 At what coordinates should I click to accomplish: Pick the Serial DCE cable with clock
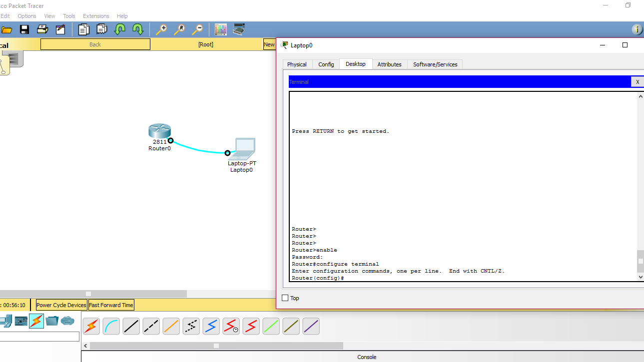click(x=231, y=327)
